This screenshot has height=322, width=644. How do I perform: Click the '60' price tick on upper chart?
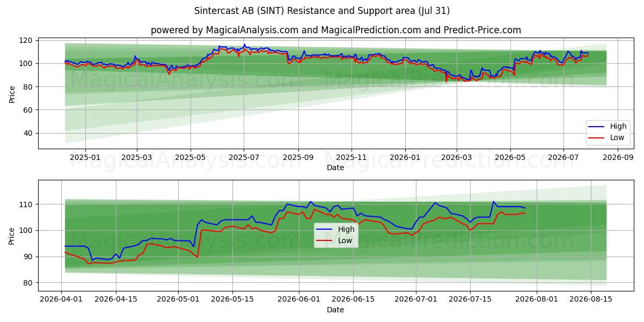(29, 110)
